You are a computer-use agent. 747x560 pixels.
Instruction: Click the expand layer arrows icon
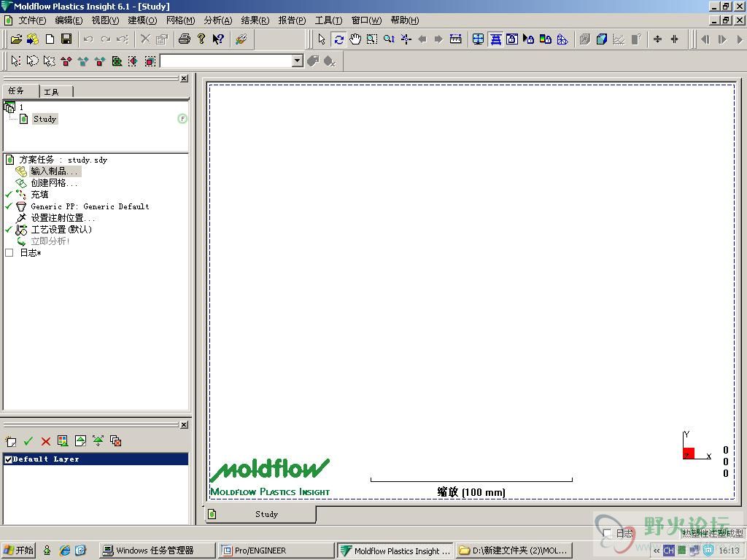click(x=98, y=441)
